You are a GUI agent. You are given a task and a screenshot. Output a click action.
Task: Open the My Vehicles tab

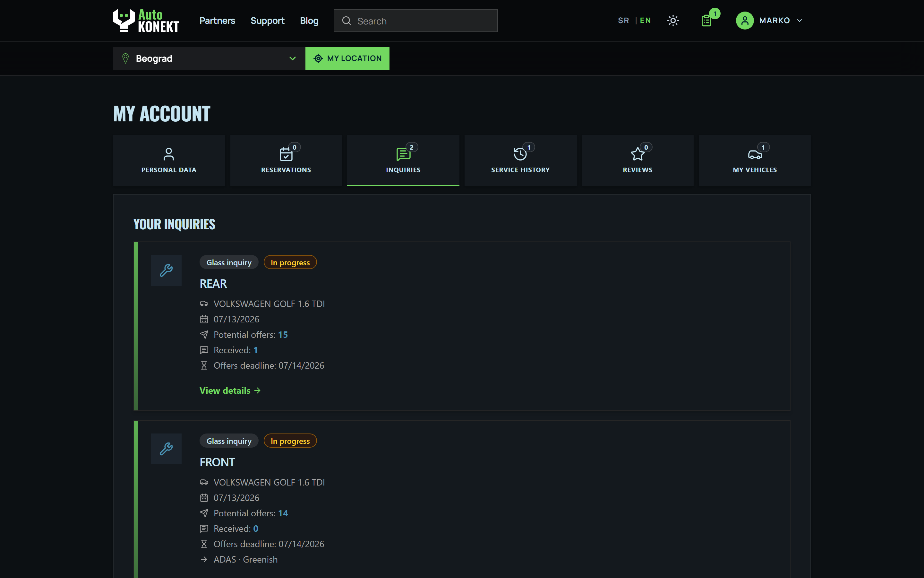pos(755,160)
